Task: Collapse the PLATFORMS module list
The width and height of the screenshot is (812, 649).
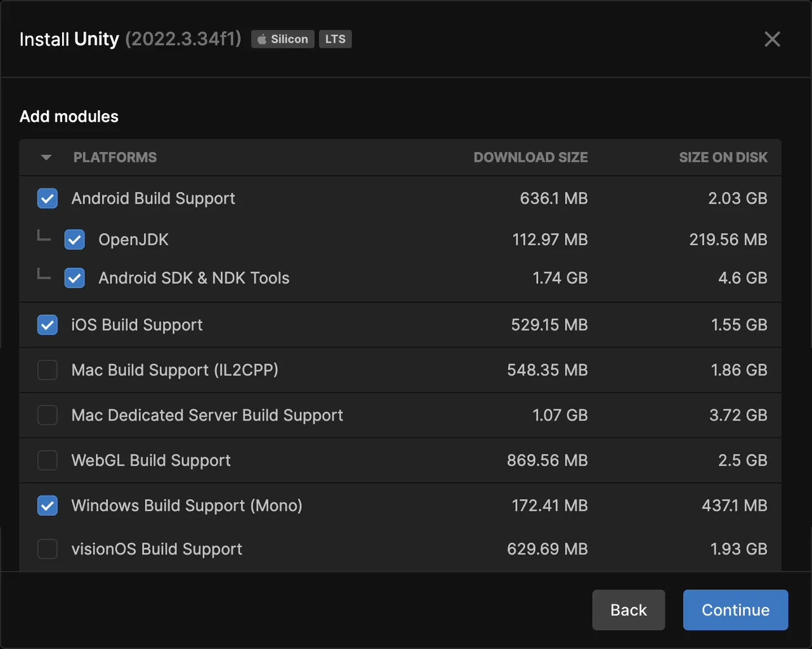Action: pos(45,157)
